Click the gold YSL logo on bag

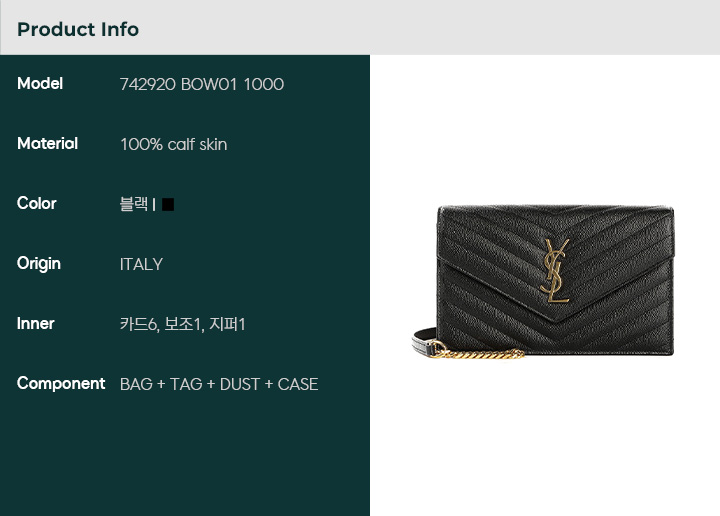[x=555, y=270]
